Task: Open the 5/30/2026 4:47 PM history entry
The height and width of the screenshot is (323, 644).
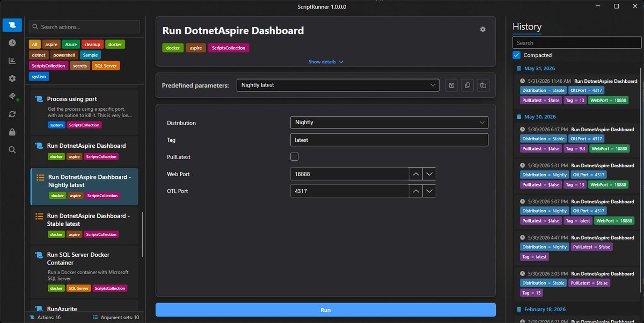Action: point(578,247)
